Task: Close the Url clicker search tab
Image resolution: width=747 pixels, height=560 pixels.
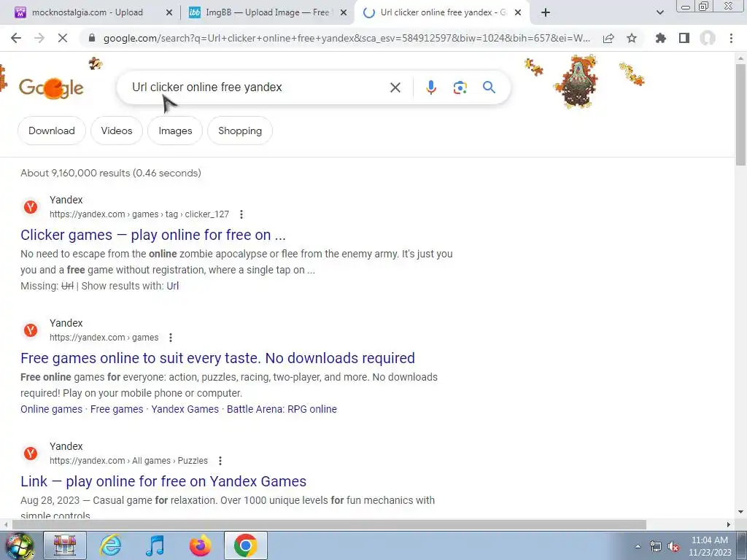Action: [518, 13]
